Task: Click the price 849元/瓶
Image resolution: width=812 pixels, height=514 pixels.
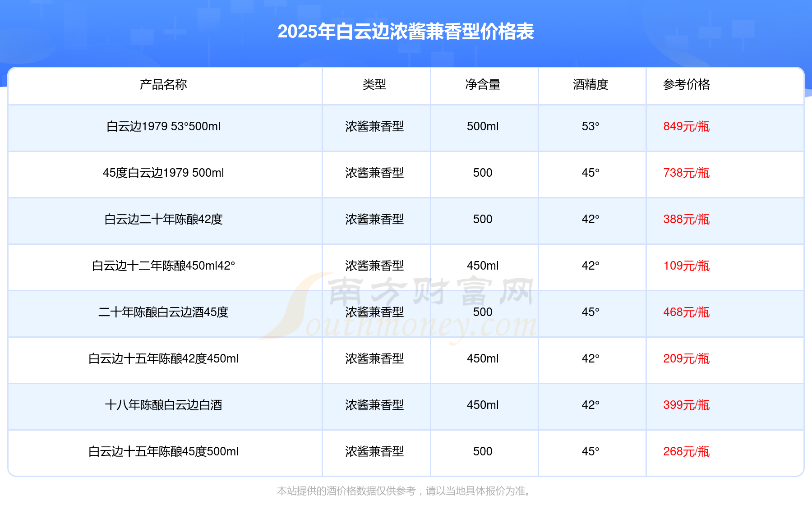Action: (x=687, y=126)
